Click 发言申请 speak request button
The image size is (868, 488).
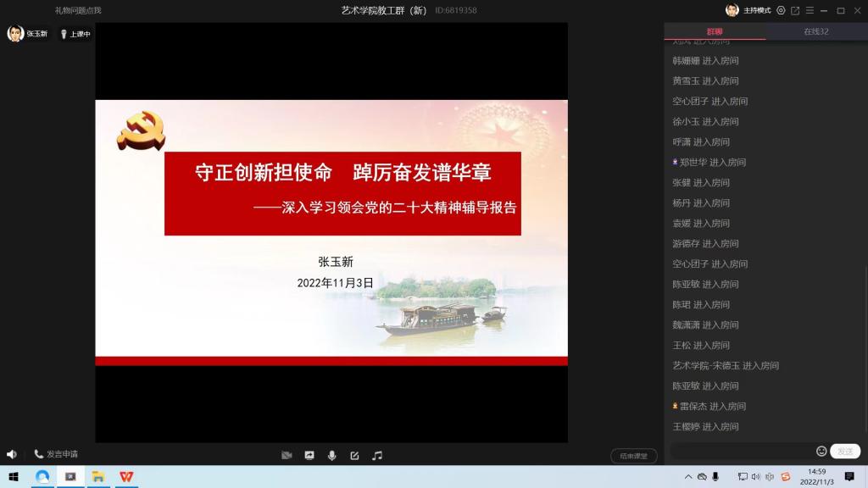(x=56, y=454)
